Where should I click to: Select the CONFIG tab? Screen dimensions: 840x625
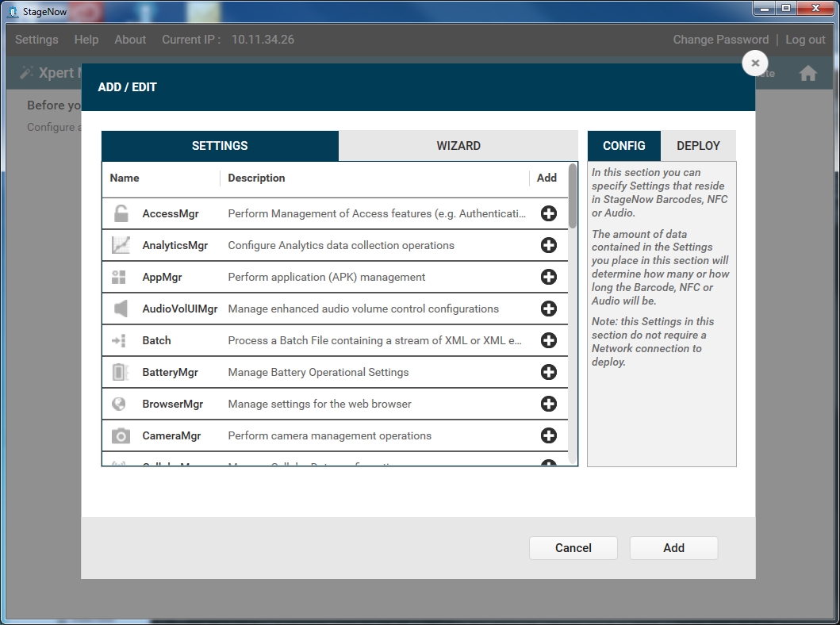[x=623, y=146]
